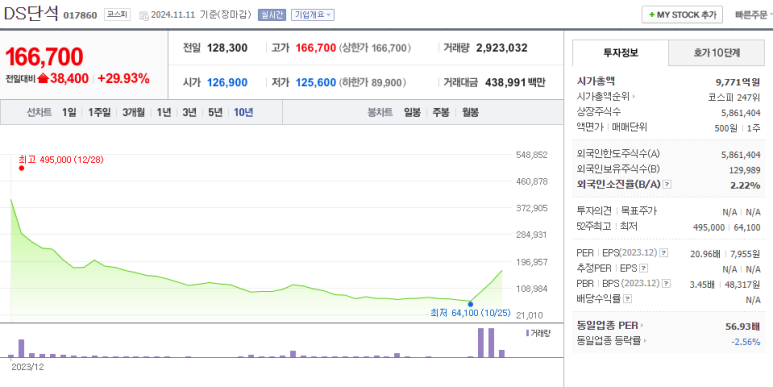Select the 10년 line chart period
Viewport: 773px width, 387px height.
244,112
